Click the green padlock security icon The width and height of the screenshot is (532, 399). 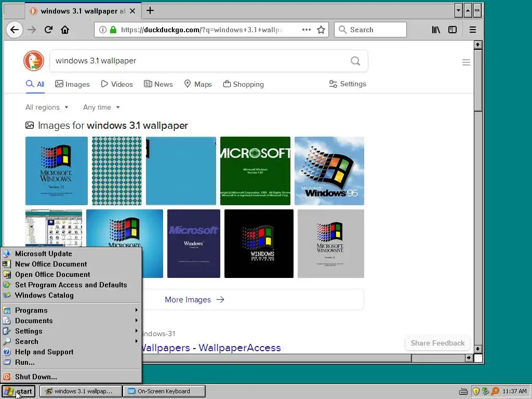pyautogui.click(x=113, y=30)
